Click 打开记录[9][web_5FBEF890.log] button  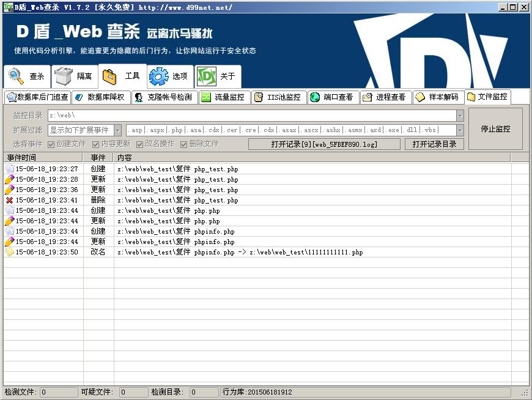(324, 144)
